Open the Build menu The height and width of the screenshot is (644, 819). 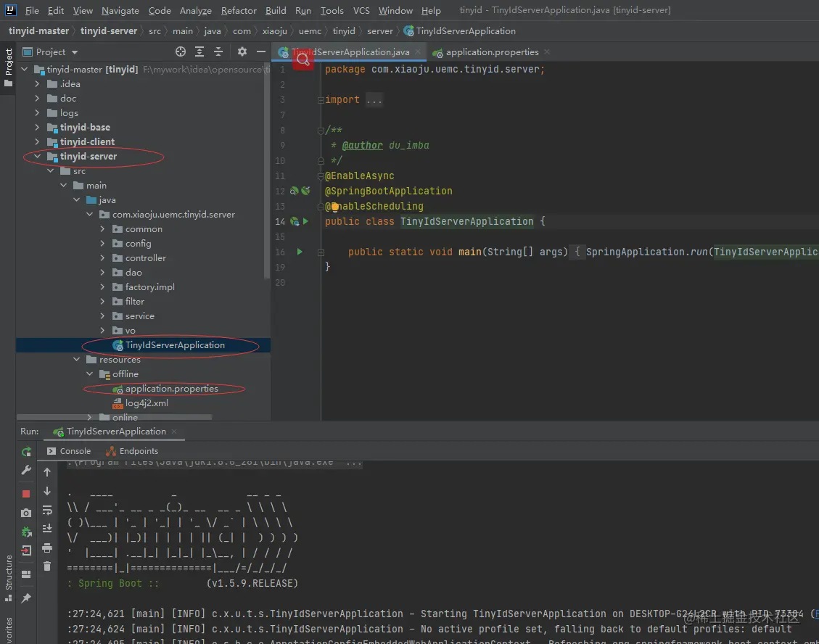click(276, 10)
